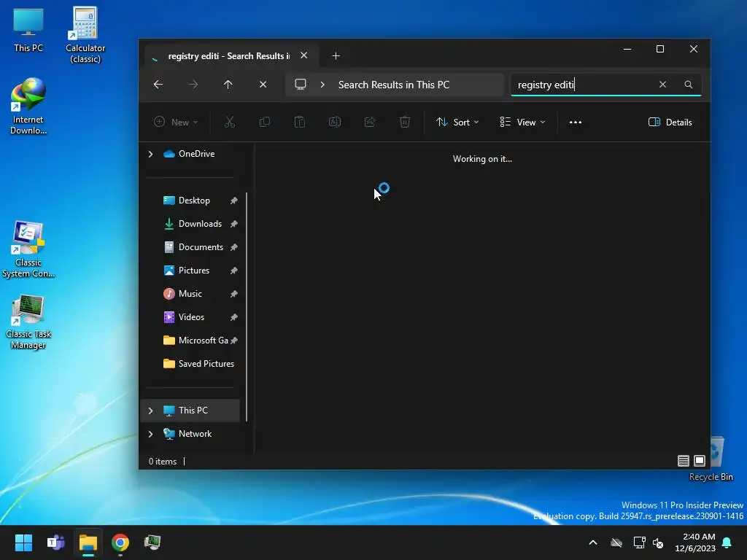Click the OneDrive cloud tray icon
The height and width of the screenshot is (560, 747).
point(616,542)
